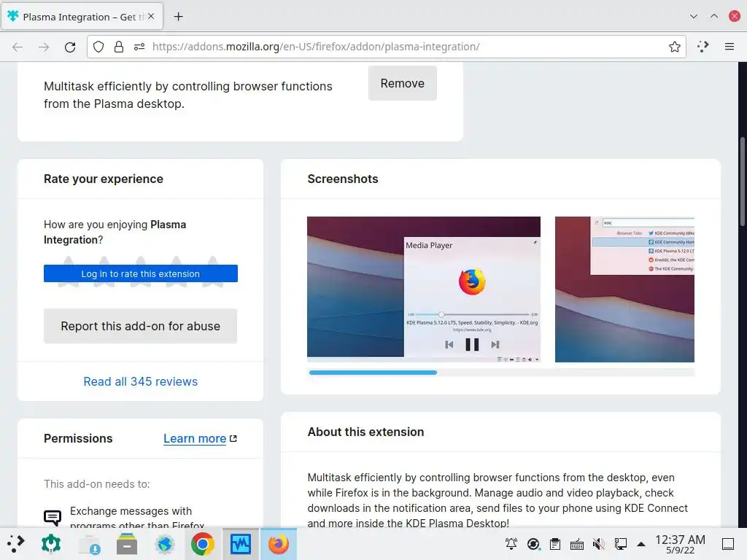Click the 'Screenshots' heading
The width and height of the screenshot is (747, 560).
coord(343,179)
